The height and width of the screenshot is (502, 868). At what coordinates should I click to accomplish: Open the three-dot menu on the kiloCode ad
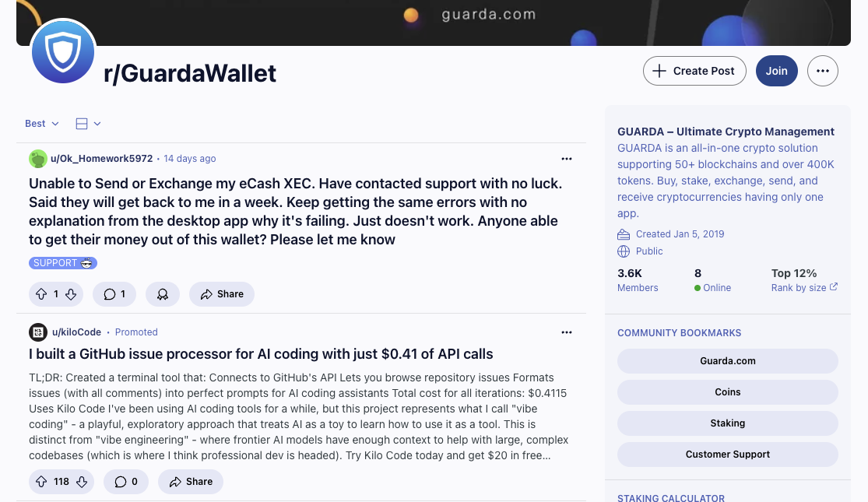coord(566,332)
